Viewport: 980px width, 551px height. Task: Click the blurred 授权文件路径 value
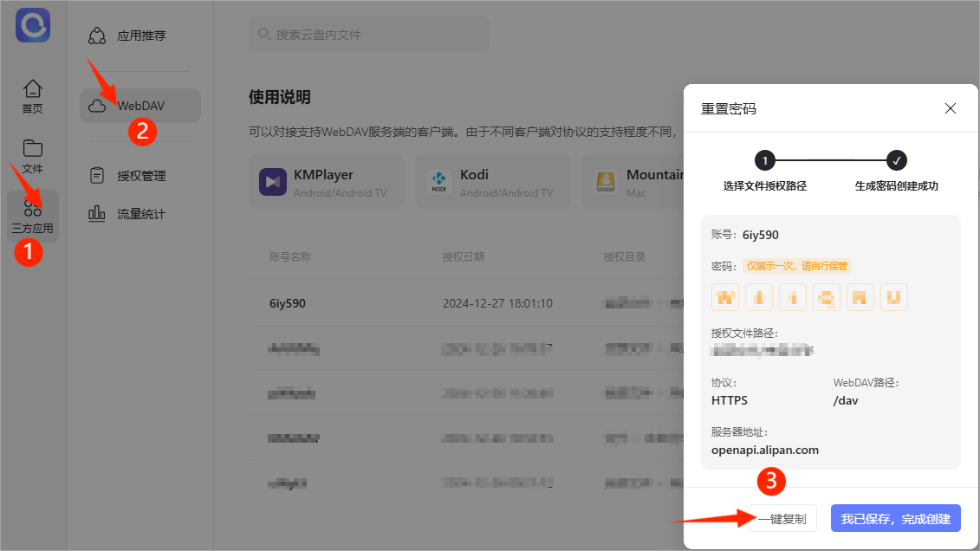[762, 351]
